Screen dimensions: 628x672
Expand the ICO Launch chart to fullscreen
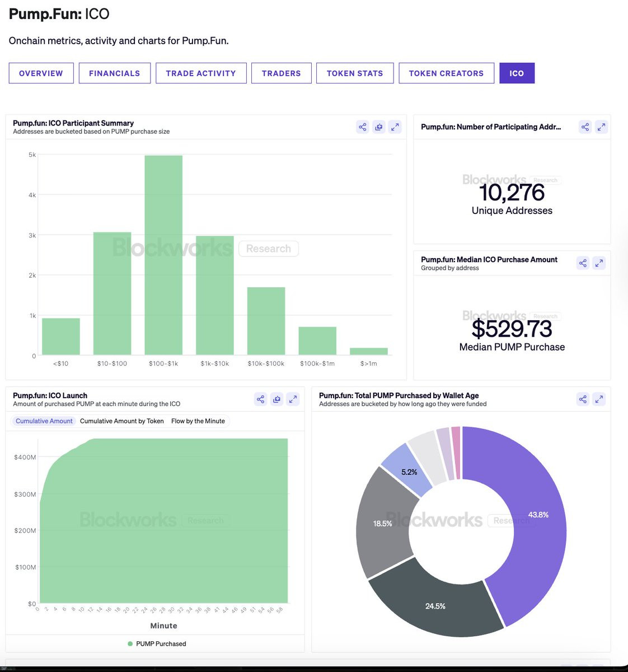click(x=293, y=399)
